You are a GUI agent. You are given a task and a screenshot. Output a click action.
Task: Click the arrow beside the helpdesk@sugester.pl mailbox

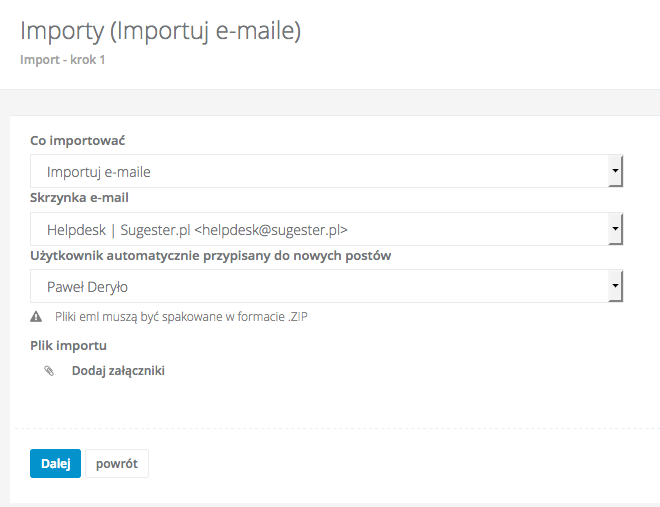pyautogui.click(x=616, y=229)
